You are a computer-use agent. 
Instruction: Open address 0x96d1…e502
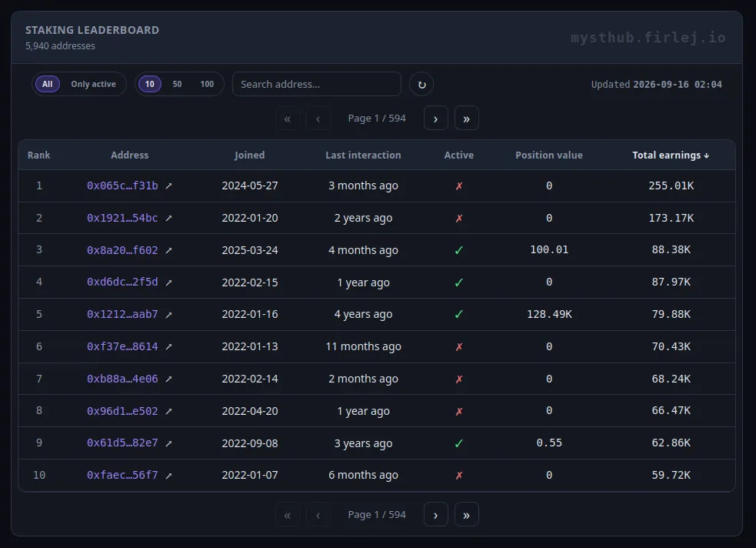[x=122, y=411]
